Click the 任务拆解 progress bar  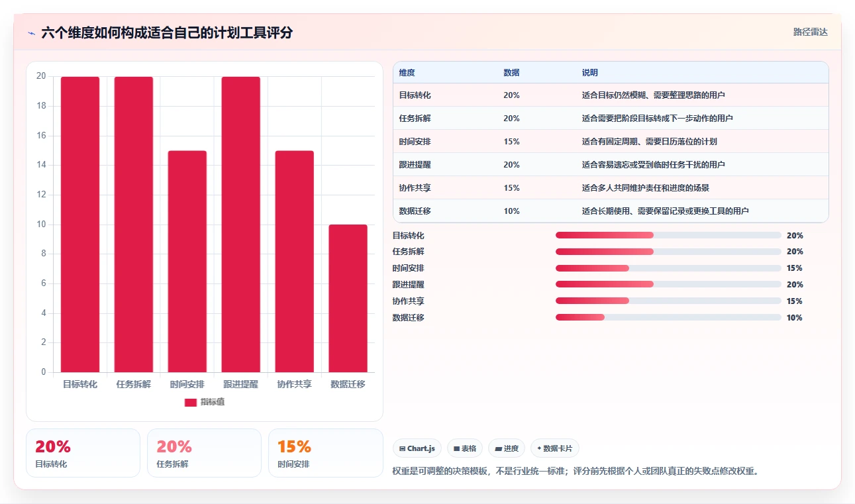click(669, 252)
